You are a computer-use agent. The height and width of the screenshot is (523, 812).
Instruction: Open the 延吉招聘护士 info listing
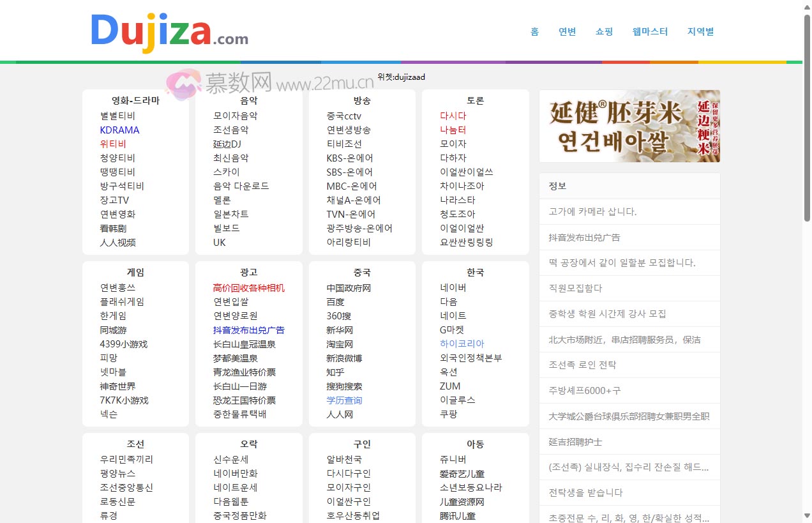click(575, 442)
